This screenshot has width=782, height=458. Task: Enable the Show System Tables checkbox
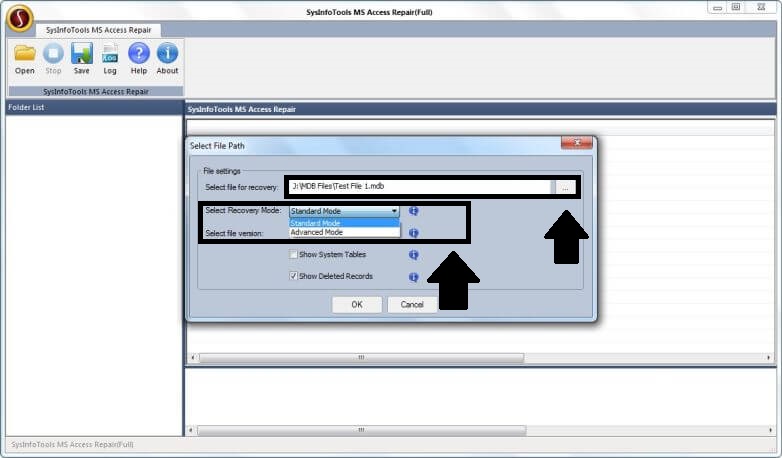293,254
